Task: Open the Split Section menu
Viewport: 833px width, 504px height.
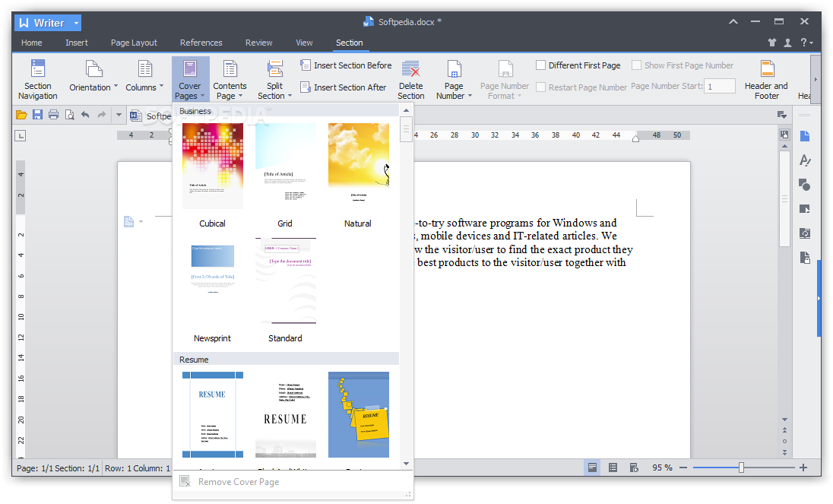Action: pyautogui.click(x=274, y=80)
